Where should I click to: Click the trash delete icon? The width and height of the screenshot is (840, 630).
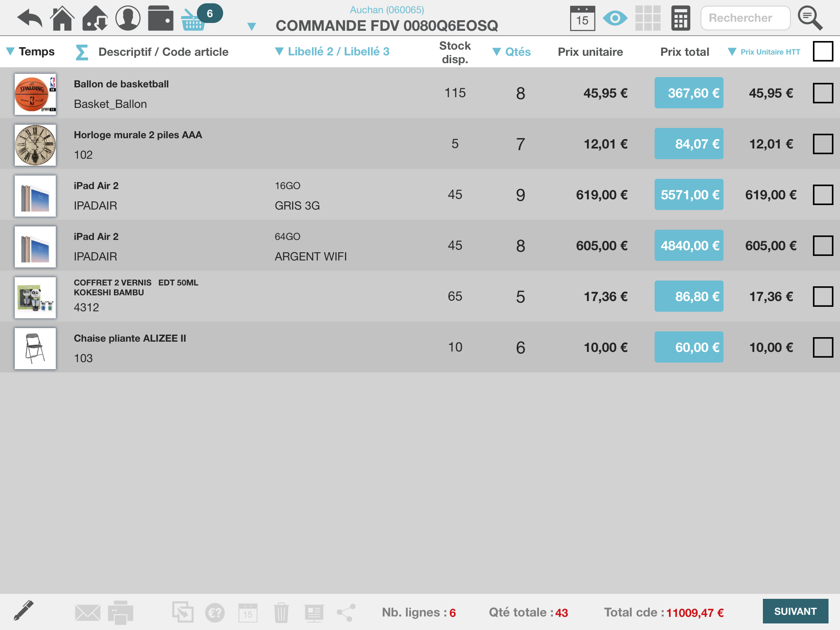(x=281, y=613)
